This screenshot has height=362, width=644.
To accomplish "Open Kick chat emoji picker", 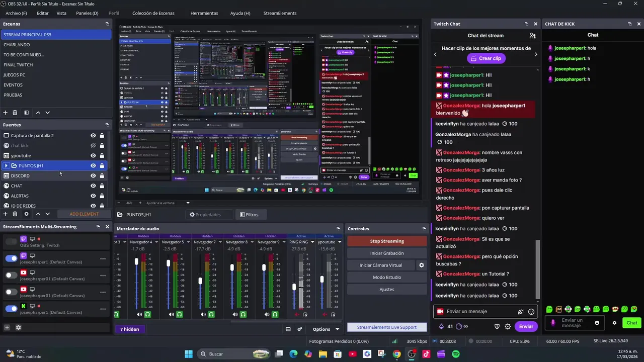I will coord(597,323).
